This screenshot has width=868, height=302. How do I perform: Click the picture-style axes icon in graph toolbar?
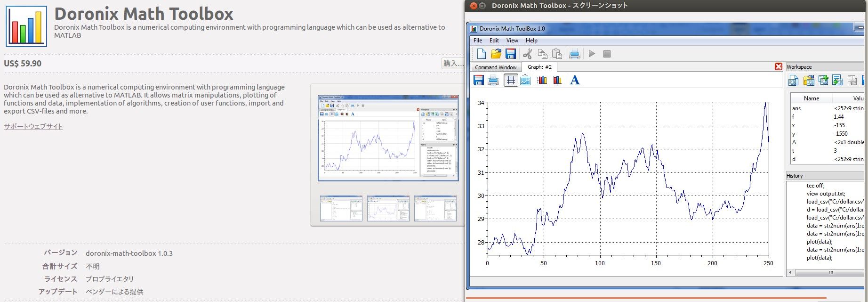[525, 80]
